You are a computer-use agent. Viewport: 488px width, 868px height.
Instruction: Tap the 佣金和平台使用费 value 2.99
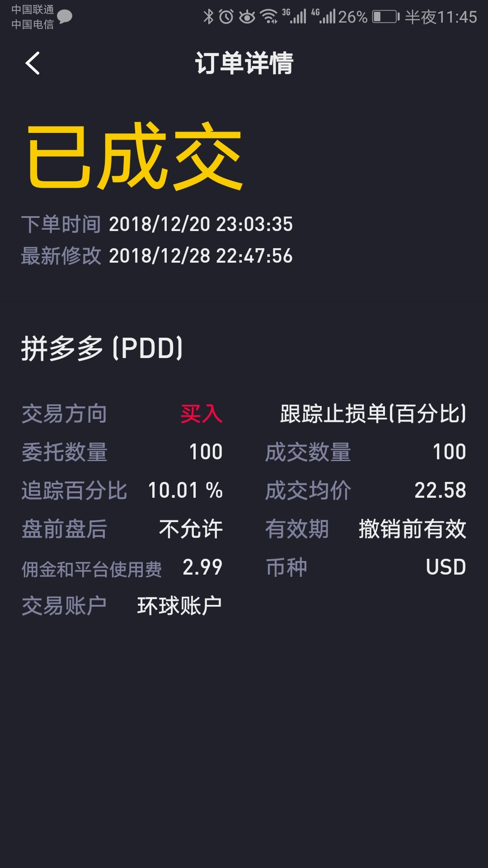pos(202,567)
